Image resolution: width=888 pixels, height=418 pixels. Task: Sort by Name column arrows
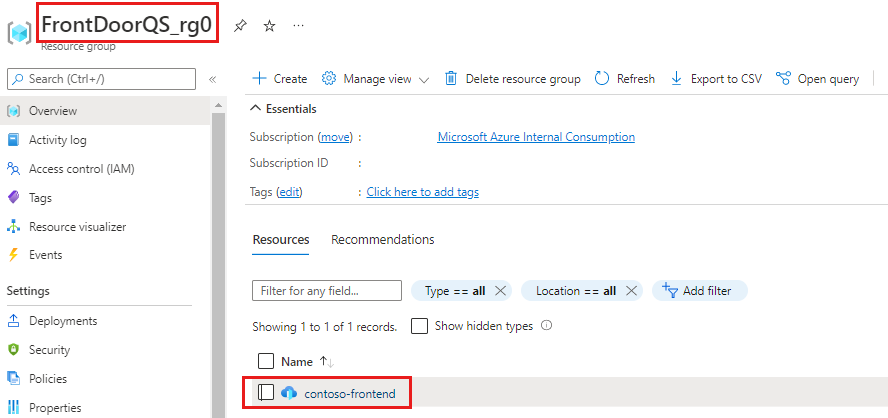tap(327, 361)
